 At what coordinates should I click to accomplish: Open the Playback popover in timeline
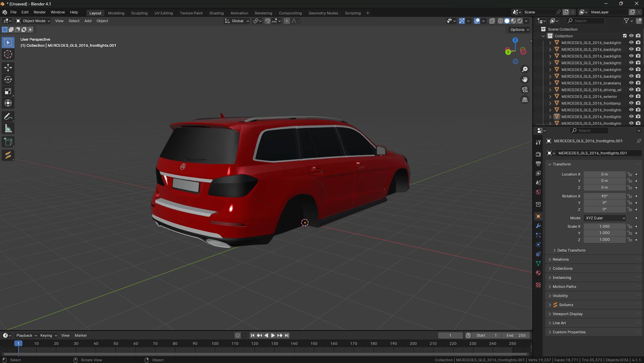coord(26,335)
